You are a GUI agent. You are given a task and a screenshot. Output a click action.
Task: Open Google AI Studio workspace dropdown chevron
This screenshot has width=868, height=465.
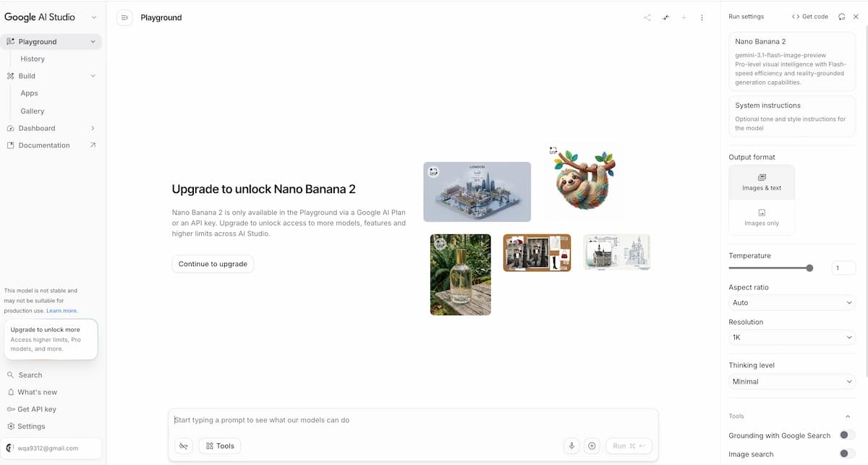coord(93,17)
